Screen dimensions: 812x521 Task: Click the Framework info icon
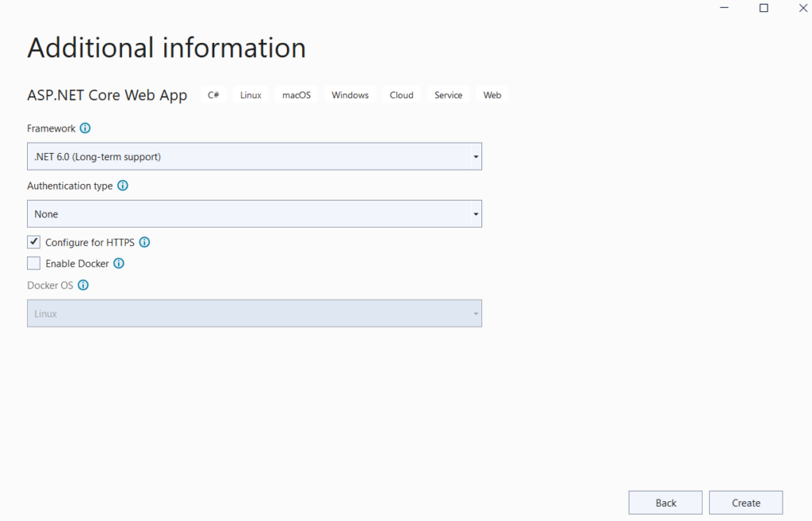tap(85, 128)
